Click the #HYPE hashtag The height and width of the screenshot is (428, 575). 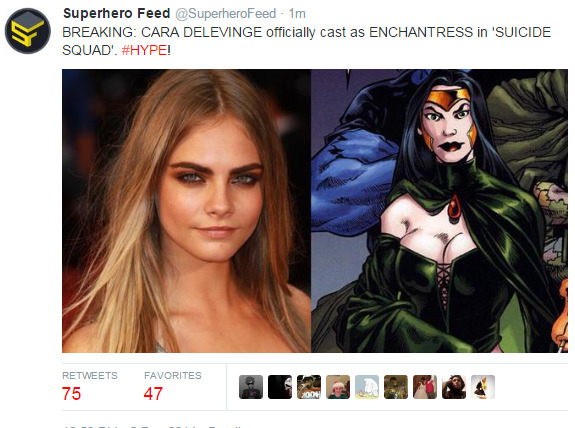(144, 50)
